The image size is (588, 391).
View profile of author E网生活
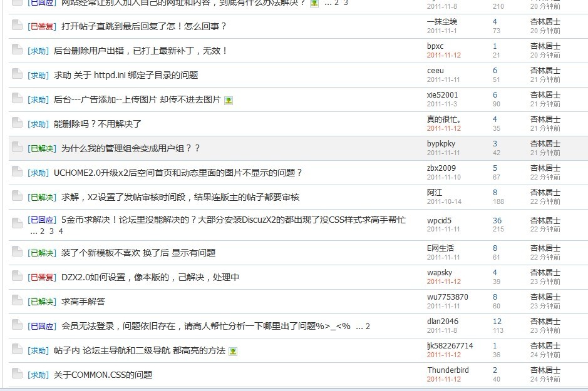click(x=441, y=248)
